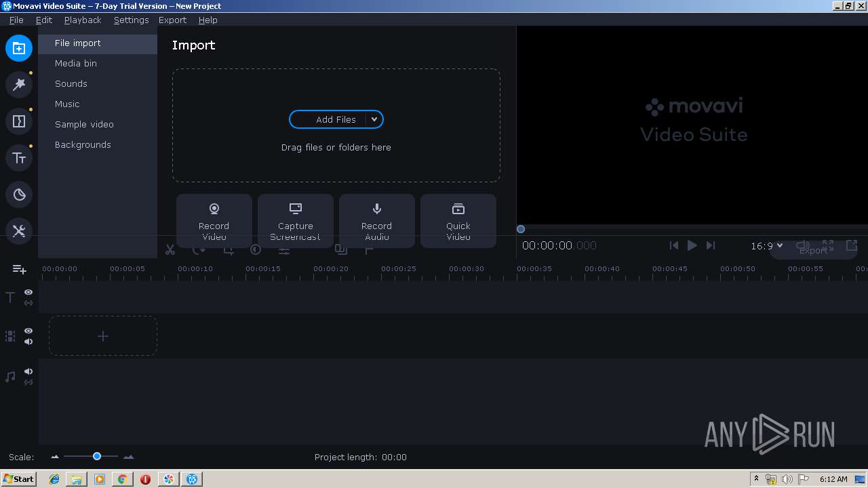Image resolution: width=868 pixels, height=488 pixels.
Task: Select Sample video category
Action: point(98,125)
